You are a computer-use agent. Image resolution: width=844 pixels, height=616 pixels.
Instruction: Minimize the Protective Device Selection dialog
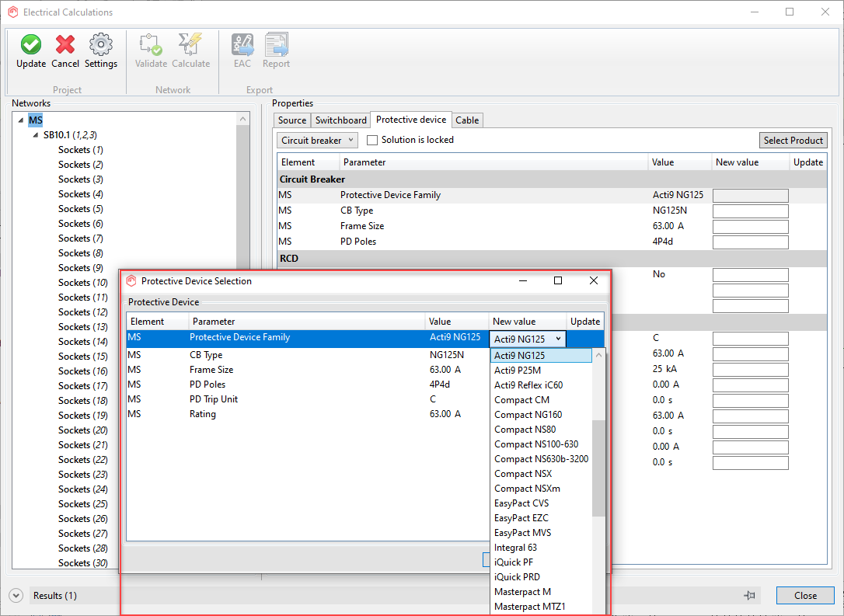point(523,281)
